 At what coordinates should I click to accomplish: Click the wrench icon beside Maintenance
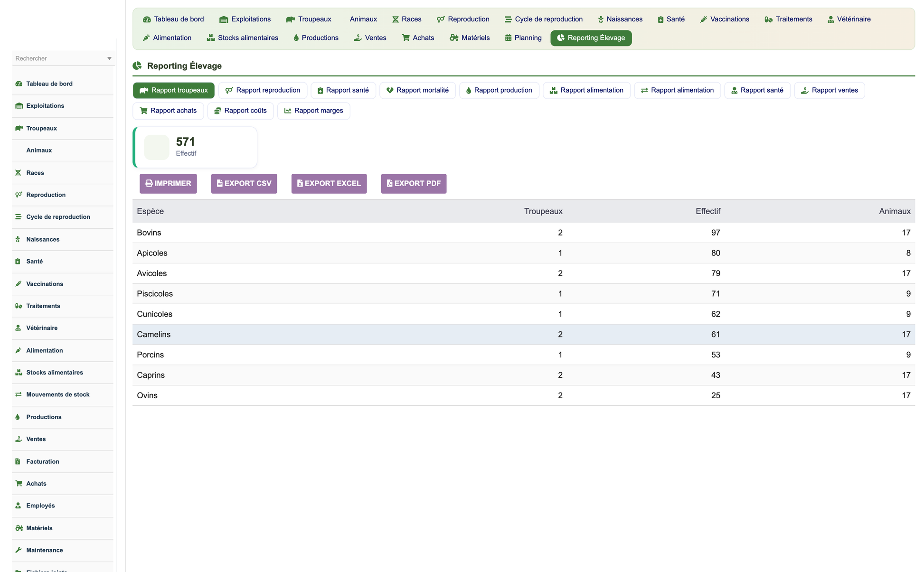click(x=18, y=550)
